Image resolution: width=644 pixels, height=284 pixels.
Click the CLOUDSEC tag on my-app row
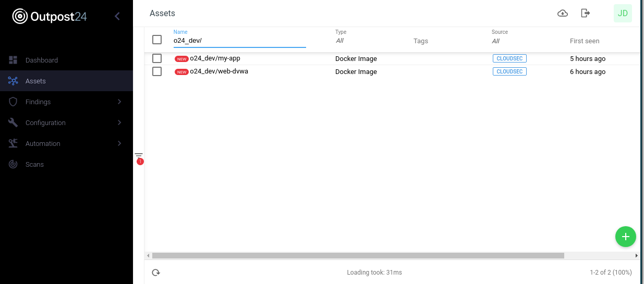pos(509,58)
